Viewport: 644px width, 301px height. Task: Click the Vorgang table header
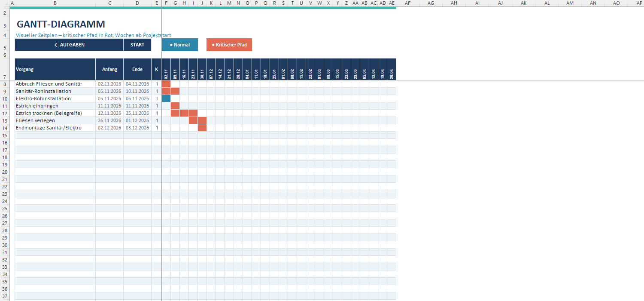tap(55, 69)
